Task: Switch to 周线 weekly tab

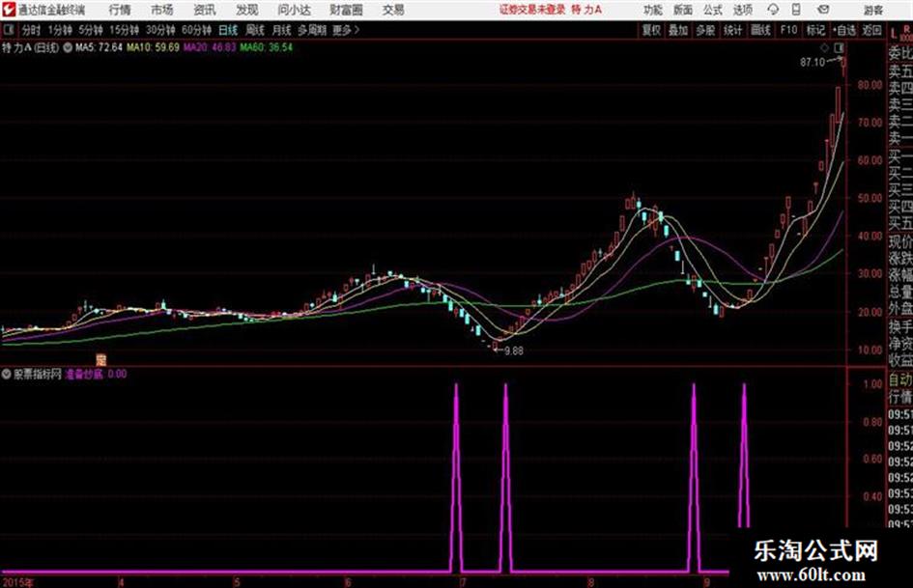Action: point(255,30)
